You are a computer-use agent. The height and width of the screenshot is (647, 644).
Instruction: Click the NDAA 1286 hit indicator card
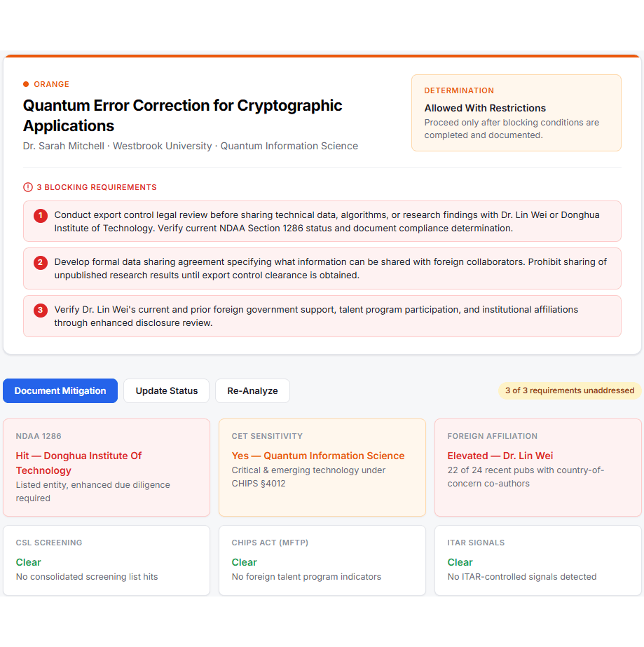coord(107,467)
